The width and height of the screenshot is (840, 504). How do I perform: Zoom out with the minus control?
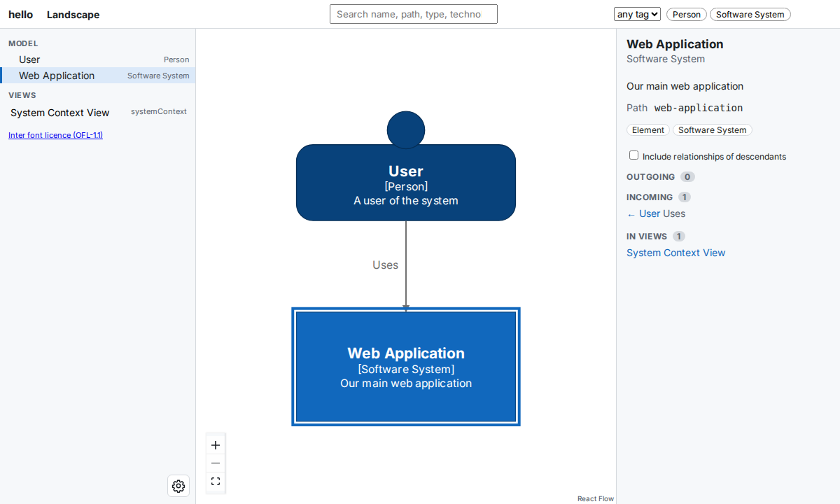(216, 463)
